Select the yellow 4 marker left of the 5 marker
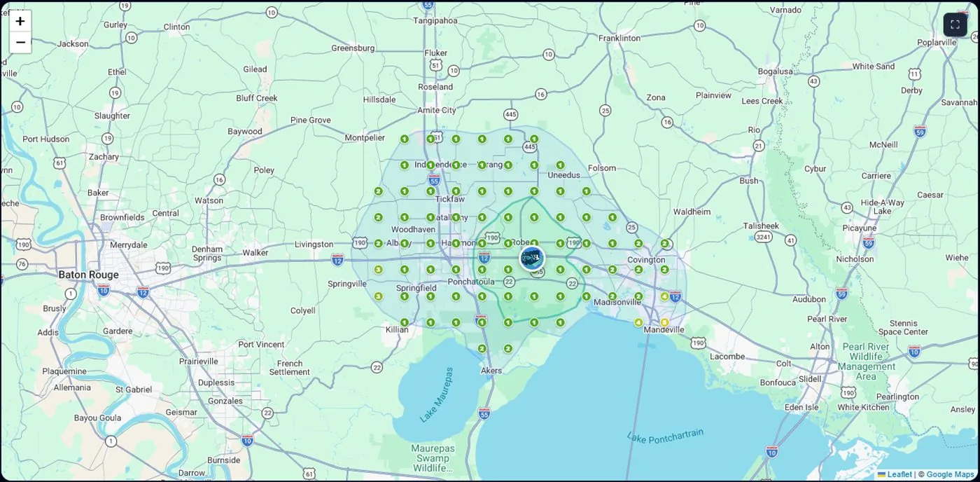 [x=638, y=322]
